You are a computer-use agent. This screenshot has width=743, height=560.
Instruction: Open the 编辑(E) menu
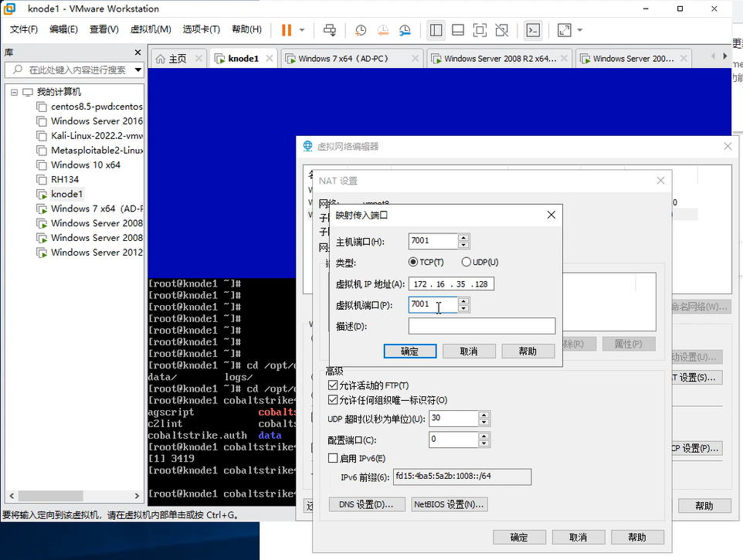[x=63, y=29]
